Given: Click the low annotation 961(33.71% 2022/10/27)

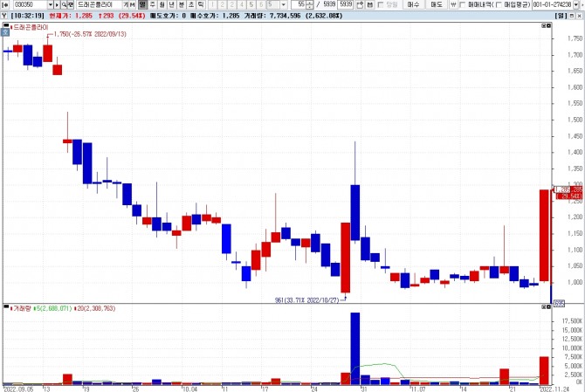Looking at the screenshot, I should [306, 300].
